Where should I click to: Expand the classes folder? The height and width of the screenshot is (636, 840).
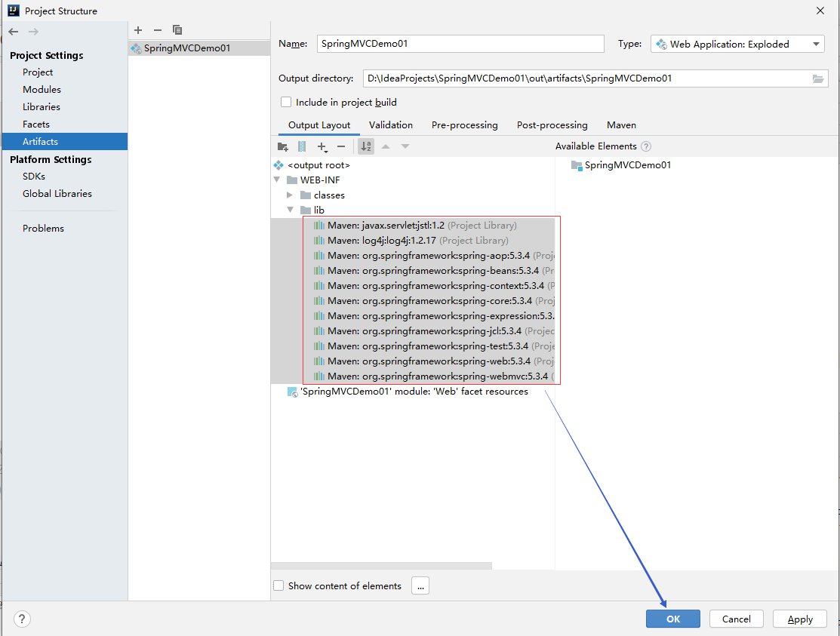click(x=290, y=195)
